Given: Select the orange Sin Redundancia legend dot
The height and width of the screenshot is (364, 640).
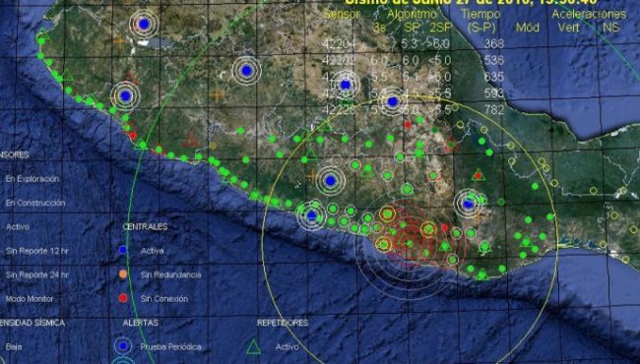Looking at the screenshot, I should (123, 273).
